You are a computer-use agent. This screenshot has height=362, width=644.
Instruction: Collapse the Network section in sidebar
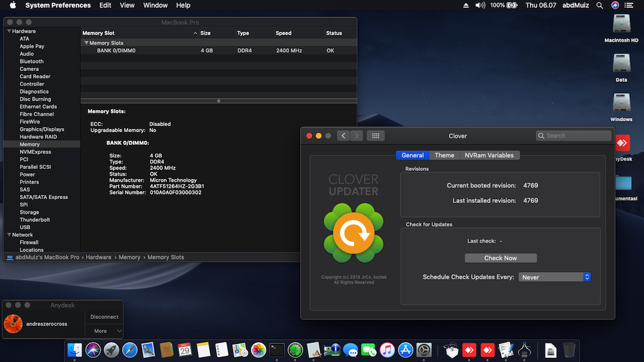tap(9, 235)
